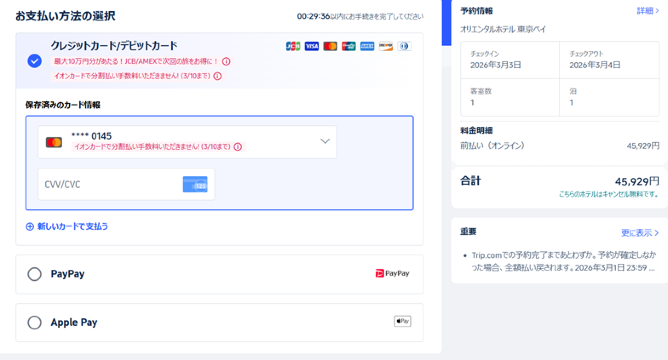This screenshot has height=360, width=668.
Task: Click hotel name オリエンタルホテル 東京ベイ
Action: tap(503, 29)
